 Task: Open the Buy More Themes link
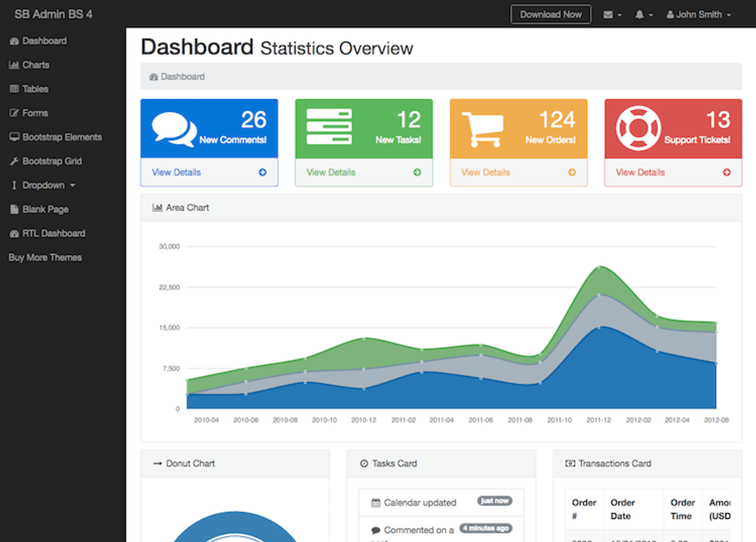[x=45, y=257]
